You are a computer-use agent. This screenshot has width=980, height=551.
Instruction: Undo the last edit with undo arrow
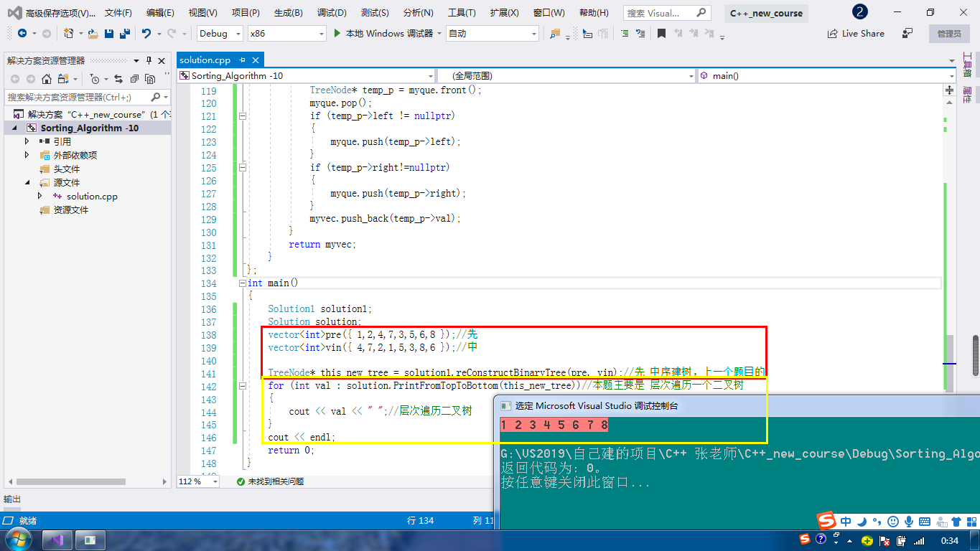click(146, 34)
